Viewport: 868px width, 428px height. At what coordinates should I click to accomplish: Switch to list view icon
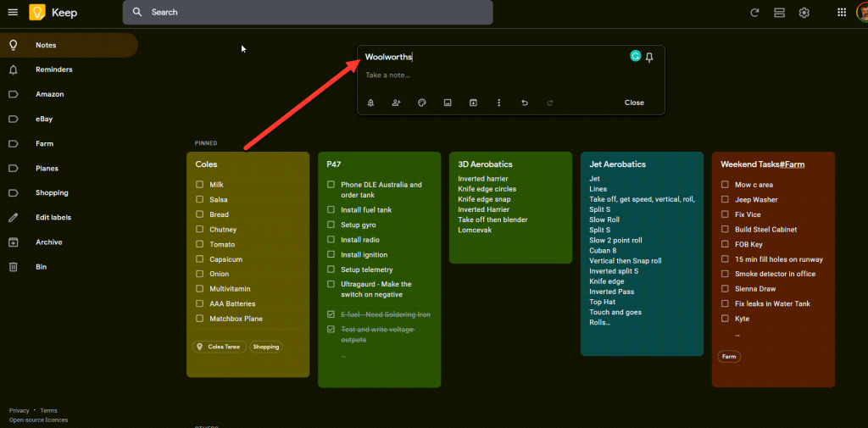(x=780, y=12)
